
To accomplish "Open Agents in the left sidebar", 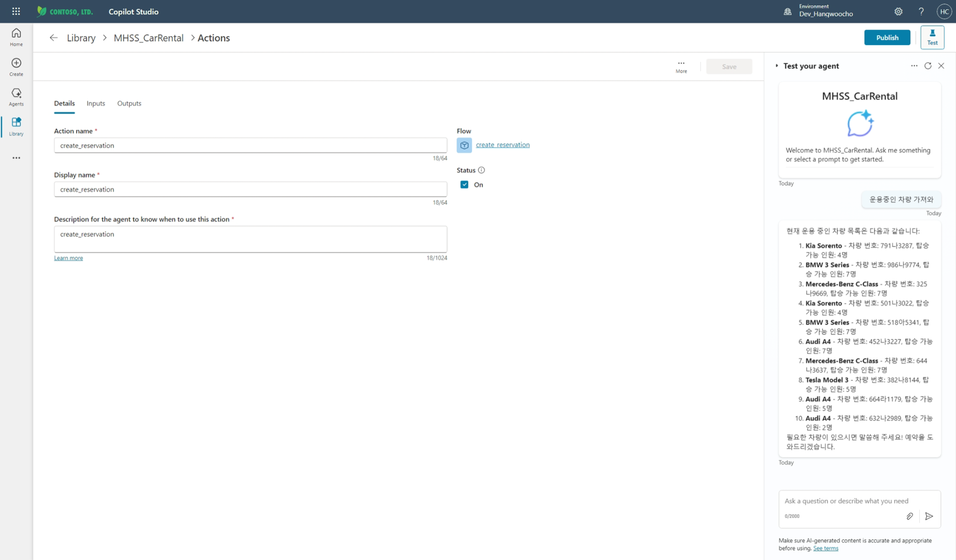I will pyautogui.click(x=16, y=97).
